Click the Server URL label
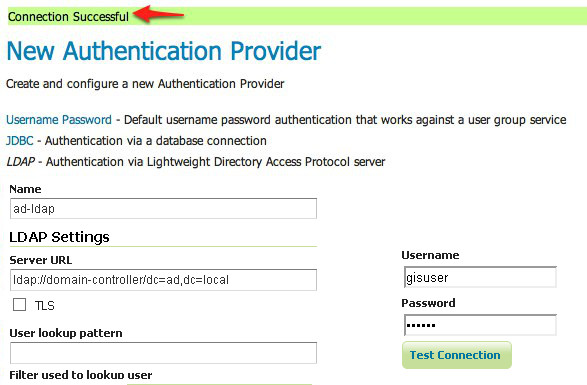The image size is (587, 385). [x=40, y=260]
